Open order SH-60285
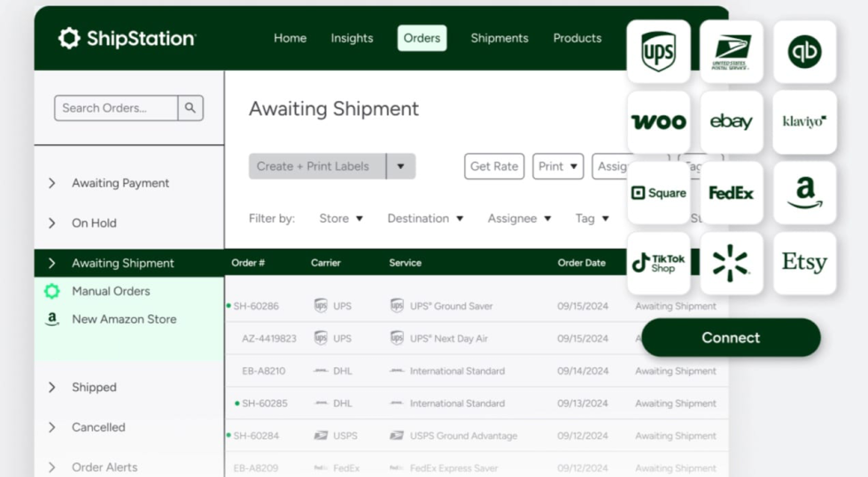The image size is (868, 477). [265, 404]
